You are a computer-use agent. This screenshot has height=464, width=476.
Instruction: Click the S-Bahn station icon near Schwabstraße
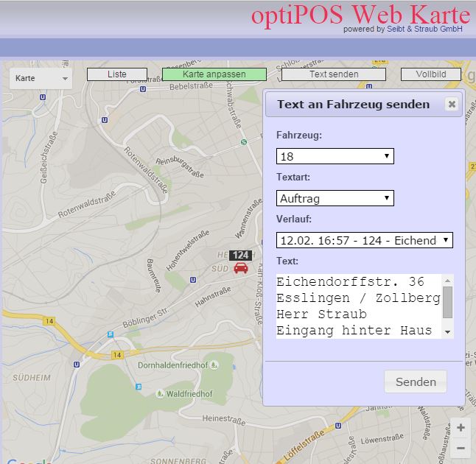243,141
